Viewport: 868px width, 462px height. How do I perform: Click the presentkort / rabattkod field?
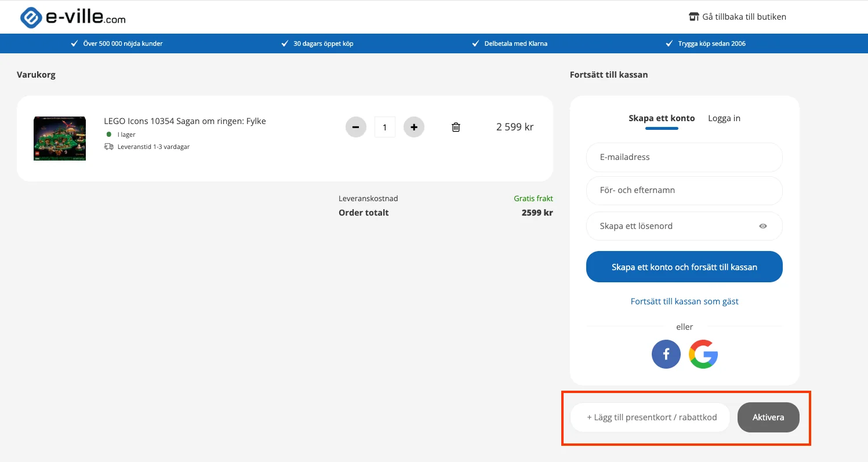[x=651, y=417]
